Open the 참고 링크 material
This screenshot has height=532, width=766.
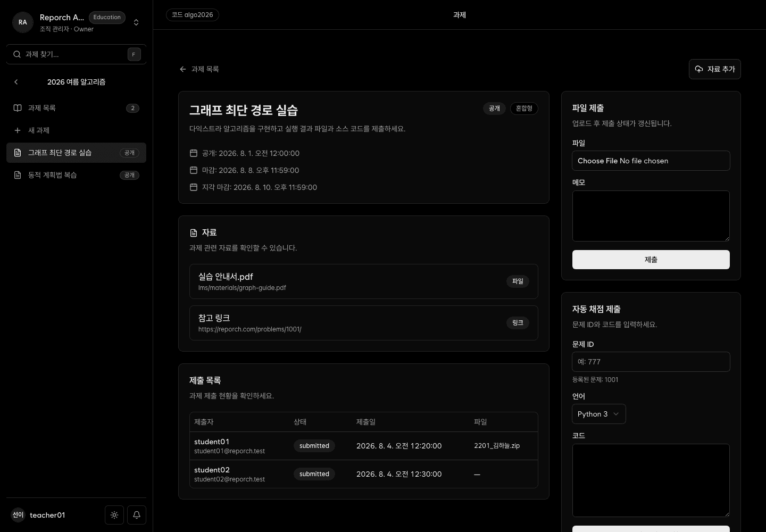[364, 323]
